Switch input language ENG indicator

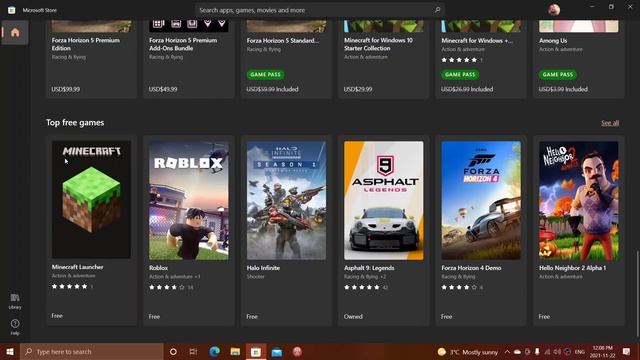(x=580, y=352)
